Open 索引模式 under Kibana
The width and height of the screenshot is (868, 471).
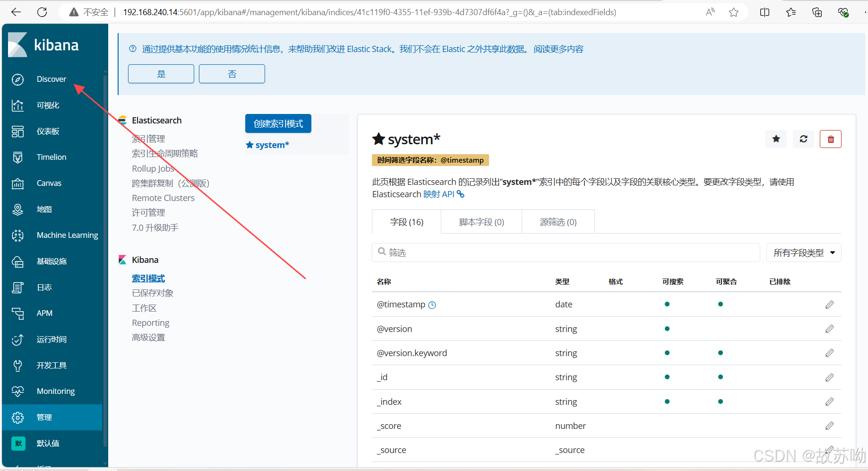[148, 278]
